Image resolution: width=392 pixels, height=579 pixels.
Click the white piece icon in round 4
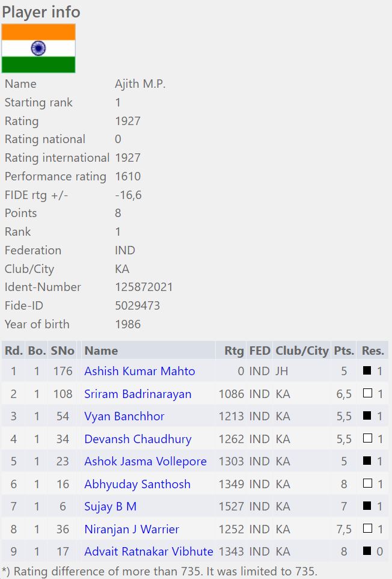click(367, 439)
